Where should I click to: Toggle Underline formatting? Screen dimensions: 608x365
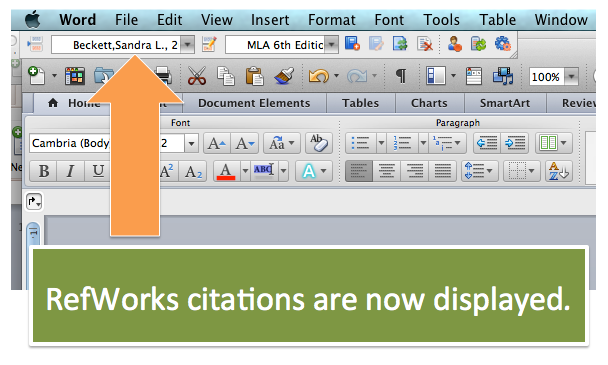click(x=98, y=171)
